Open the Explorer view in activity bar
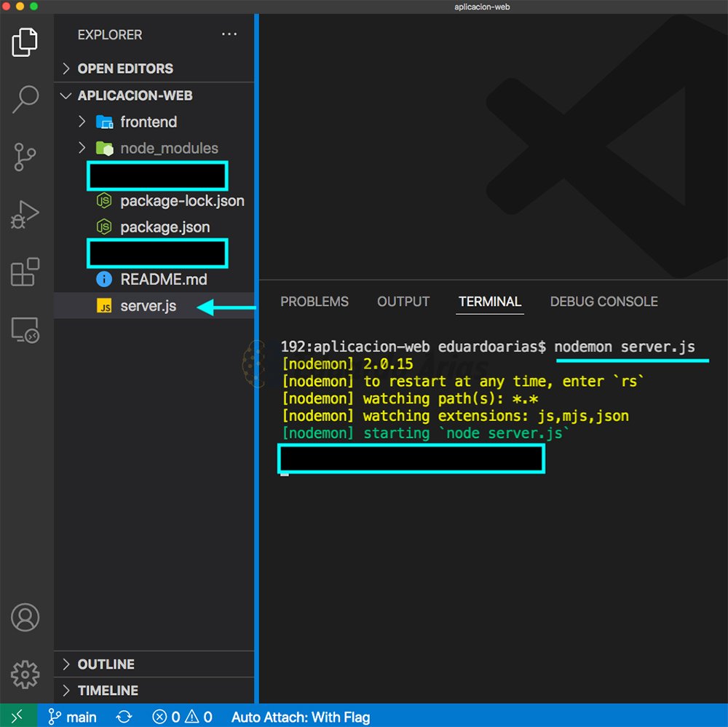728x727 pixels. [x=25, y=42]
